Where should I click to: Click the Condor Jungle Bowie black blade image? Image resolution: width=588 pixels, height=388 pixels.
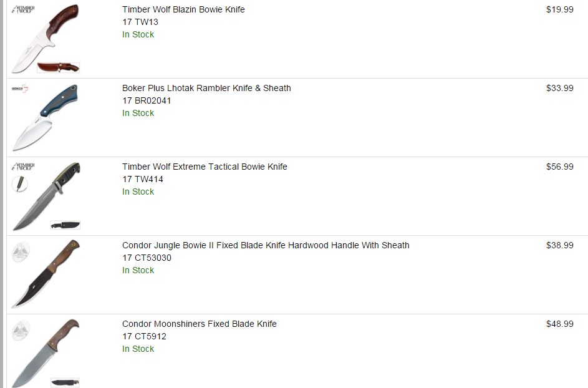(x=46, y=274)
